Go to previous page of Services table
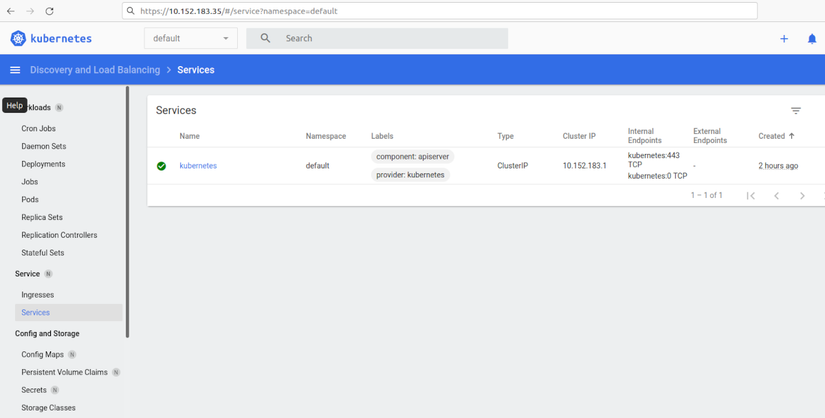Image resolution: width=825 pixels, height=418 pixels. 777,196
